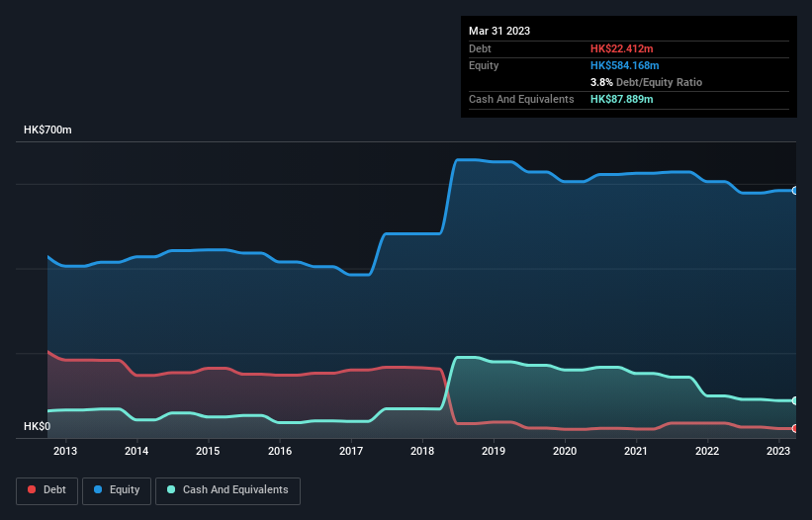Toggle Cash And Equivalents legend button

tap(227, 490)
